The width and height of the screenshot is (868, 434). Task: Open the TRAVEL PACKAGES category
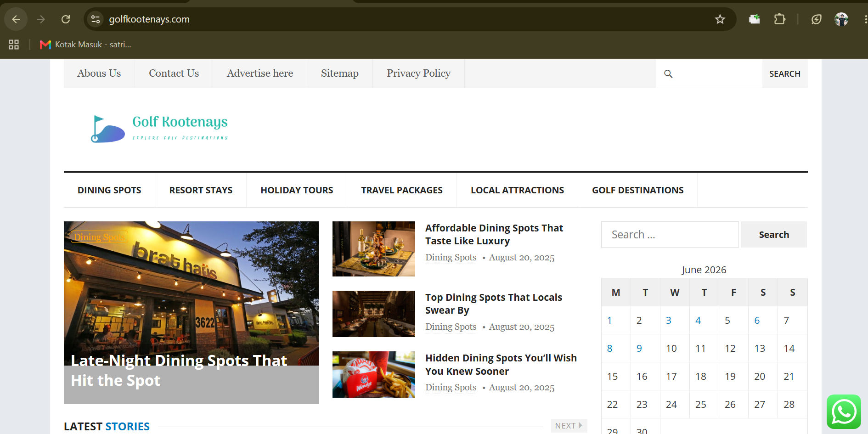point(402,190)
